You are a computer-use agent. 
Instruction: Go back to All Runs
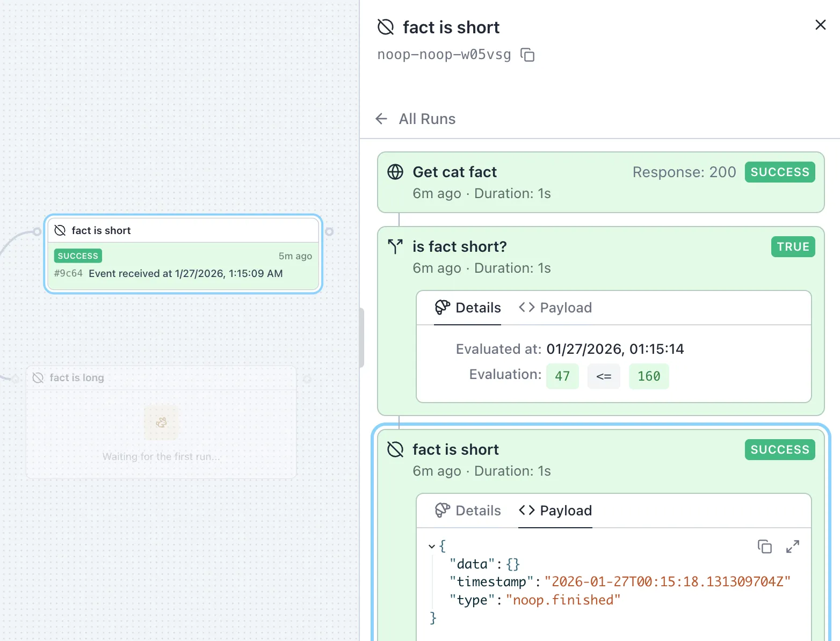pyautogui.click(x=416, y=119)
